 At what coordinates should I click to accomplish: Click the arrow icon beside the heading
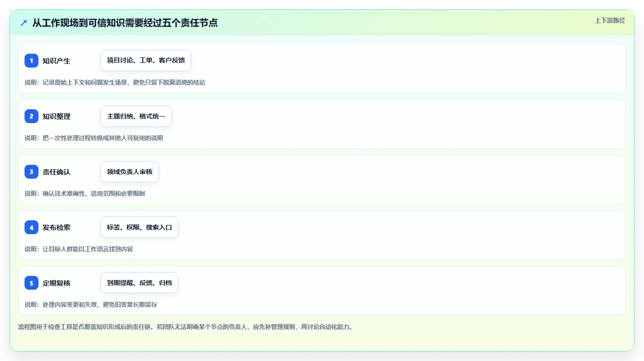coord(24,23)
